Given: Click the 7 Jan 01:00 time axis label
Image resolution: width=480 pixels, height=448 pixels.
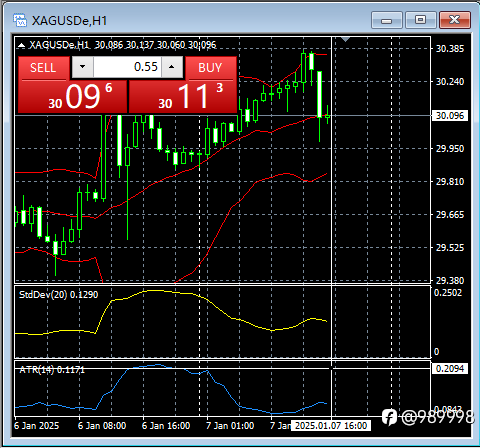Looking at the screenshot, I should [x=230, y=426].
